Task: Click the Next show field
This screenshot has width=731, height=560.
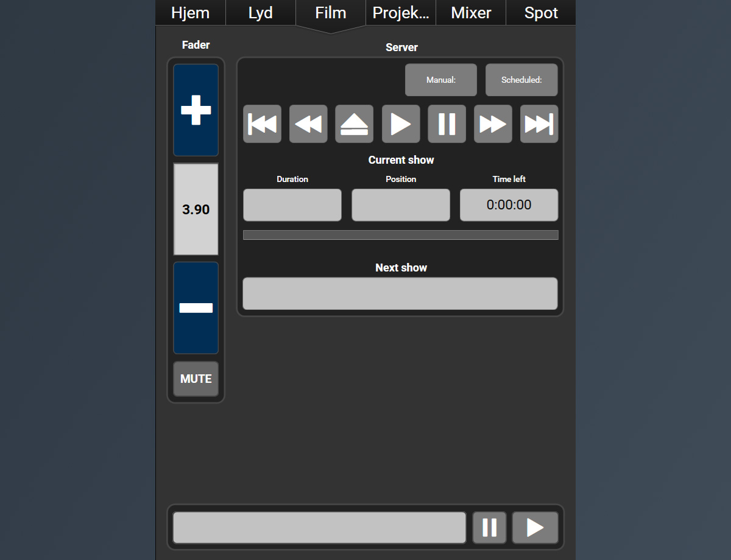Action: 400,293
